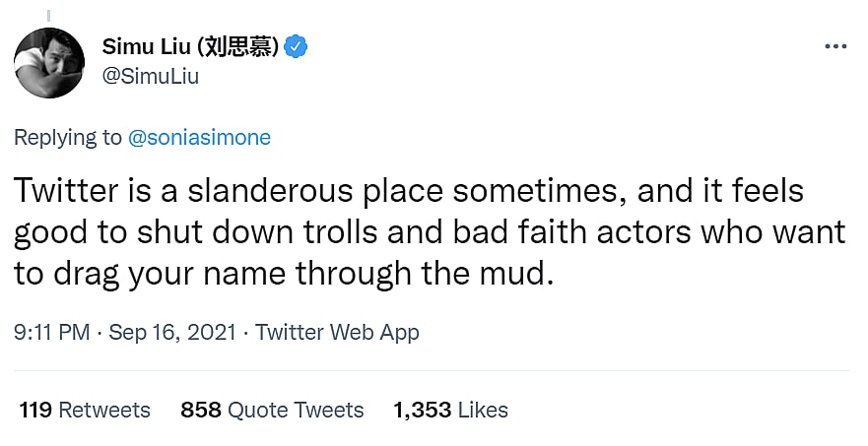Click the blue verified badge
The image size is (868, 446).
[297, 46]
